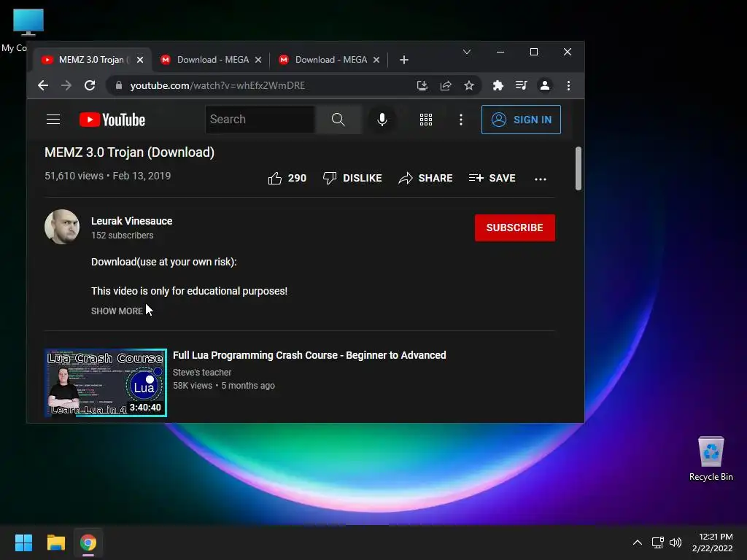Screen dimensions: 747x560
Task: Click the 51,610 views text
Action: 74,176
